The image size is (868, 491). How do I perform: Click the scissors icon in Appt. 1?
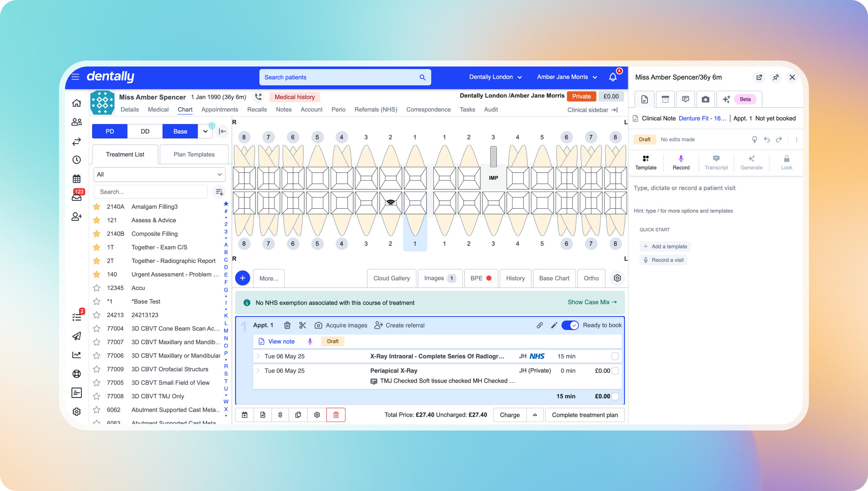303,325
